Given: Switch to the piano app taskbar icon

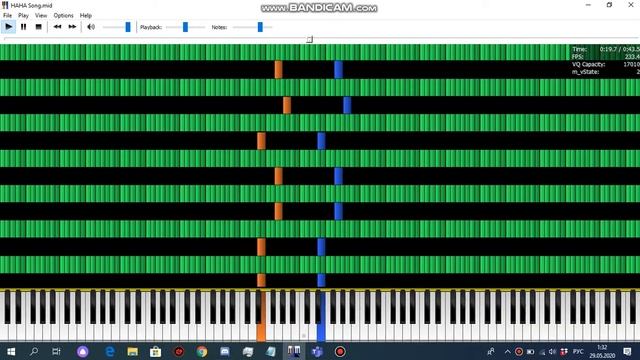Looking at the screenshot, I should [x=293, y=351].
